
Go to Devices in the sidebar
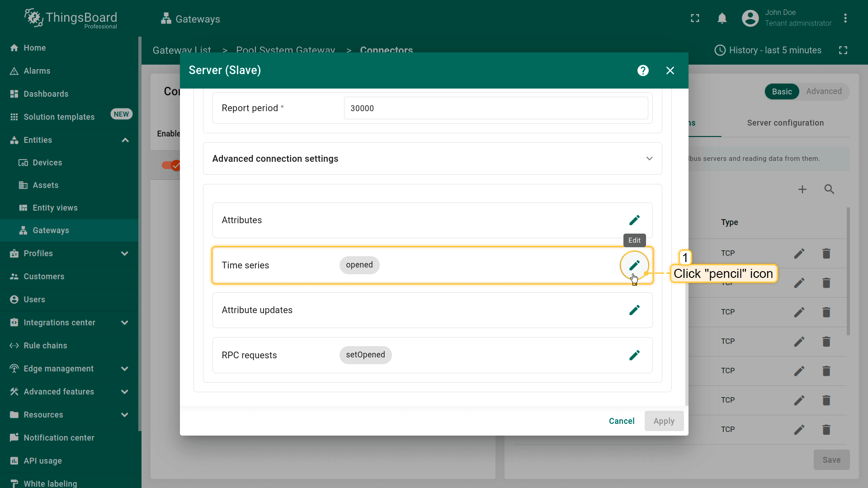coord(47,163)
